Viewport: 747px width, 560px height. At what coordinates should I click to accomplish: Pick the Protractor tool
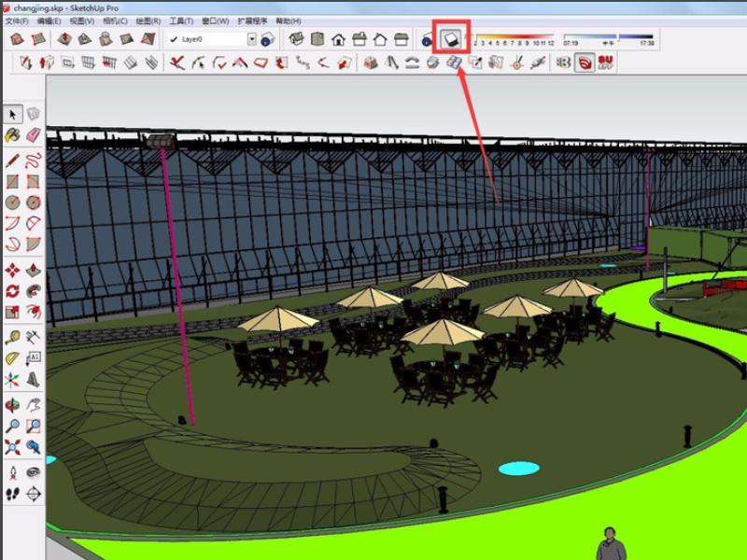[x=13, y=358]
